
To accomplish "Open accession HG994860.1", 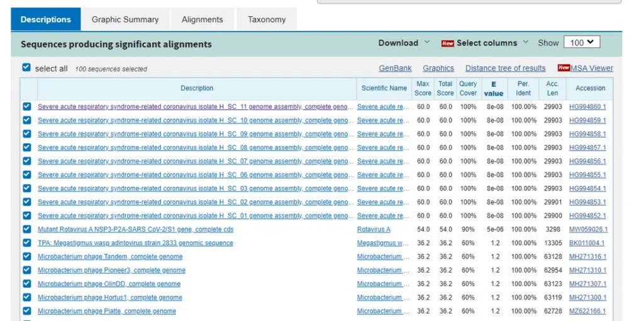I will (x=587, y=107).
